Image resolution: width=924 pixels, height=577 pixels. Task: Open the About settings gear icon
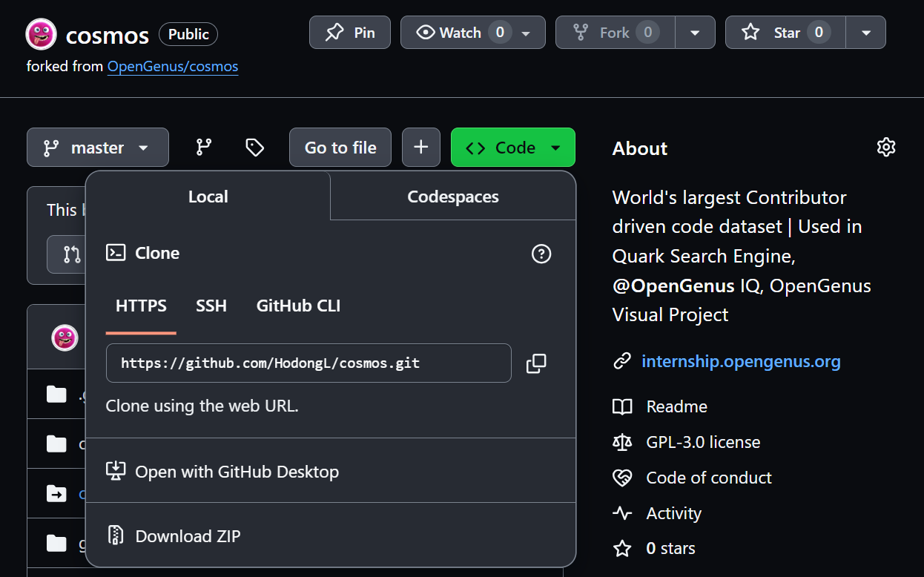(886, 148)
